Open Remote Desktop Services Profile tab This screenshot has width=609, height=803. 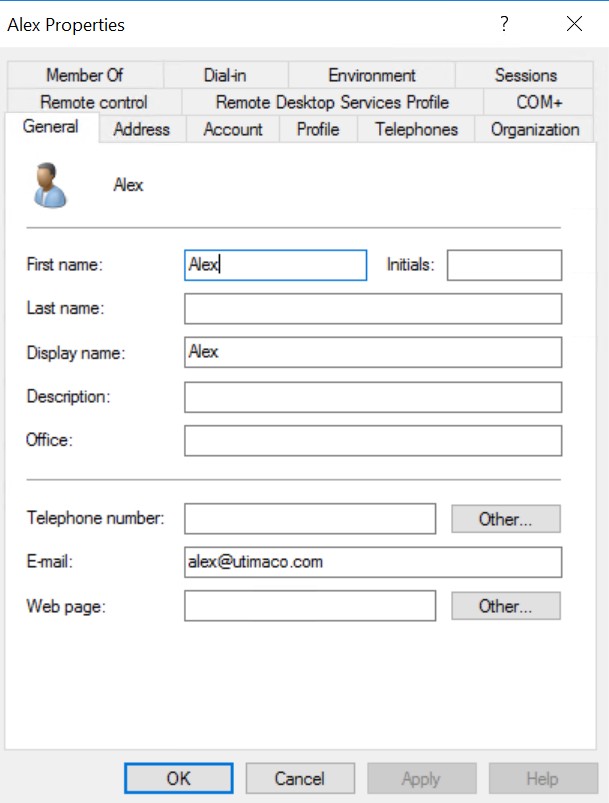point(332,102)
